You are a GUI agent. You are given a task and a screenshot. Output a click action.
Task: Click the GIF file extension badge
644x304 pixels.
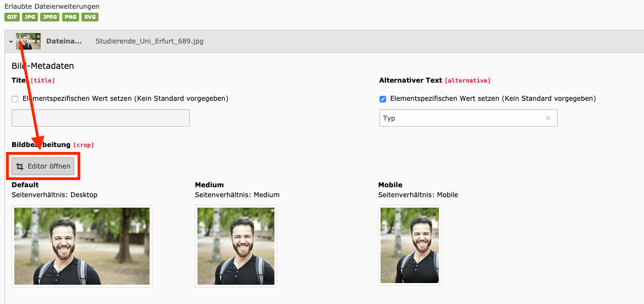12,17
